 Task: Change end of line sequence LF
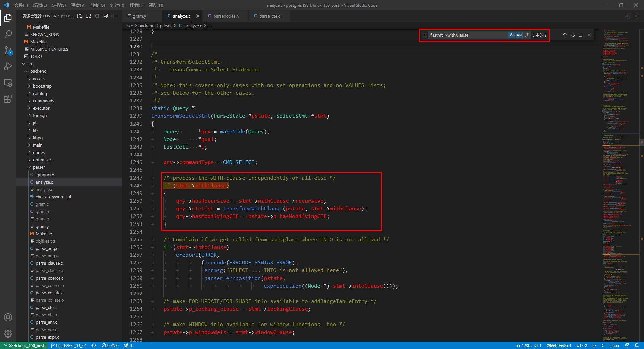(x=594, y=345)
